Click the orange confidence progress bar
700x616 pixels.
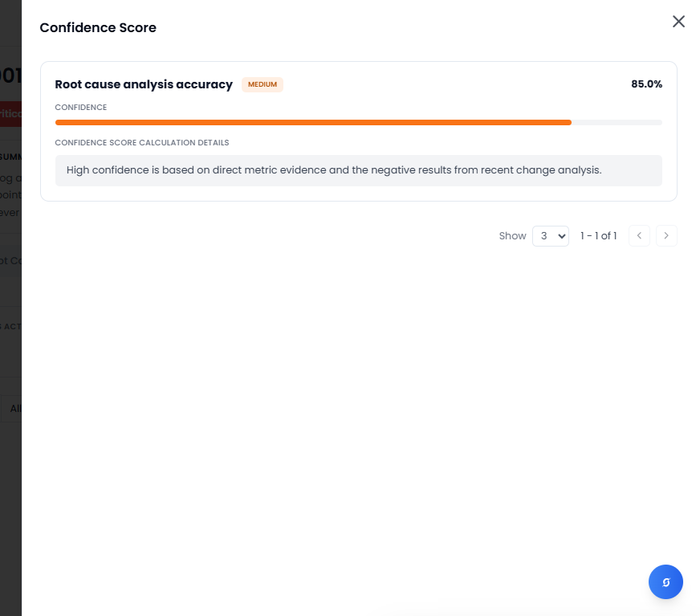[x=313, y=123]
